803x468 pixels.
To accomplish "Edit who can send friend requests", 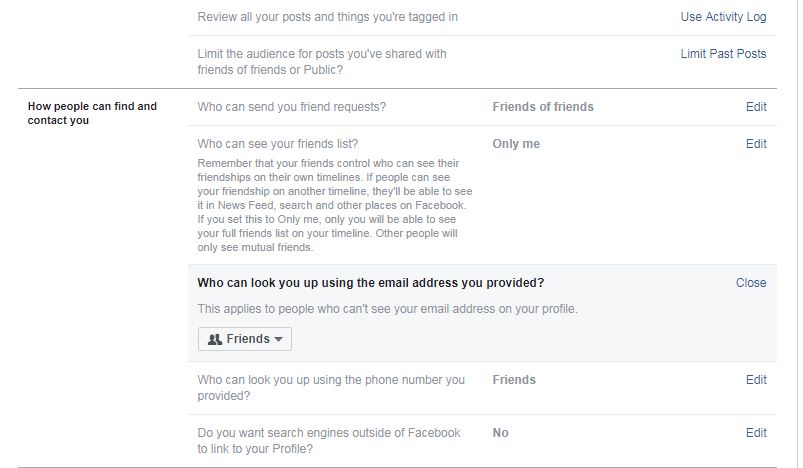I will tap(756, 107).
